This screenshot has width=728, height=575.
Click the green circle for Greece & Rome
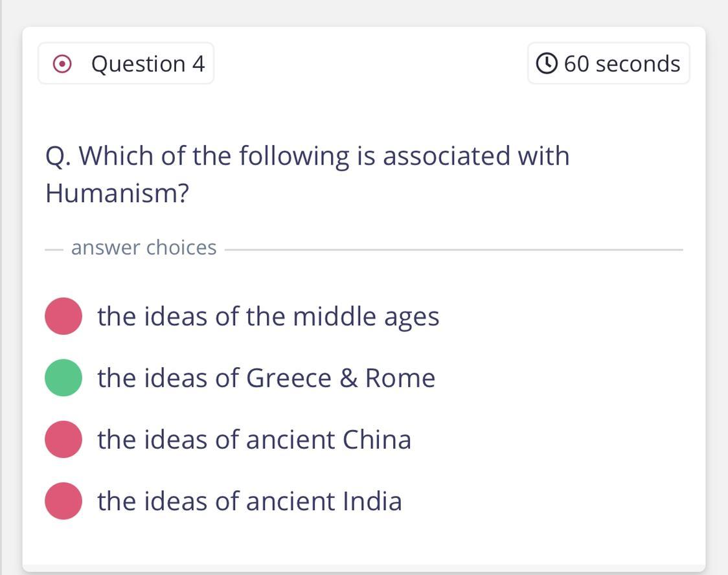tap(63, 378)
